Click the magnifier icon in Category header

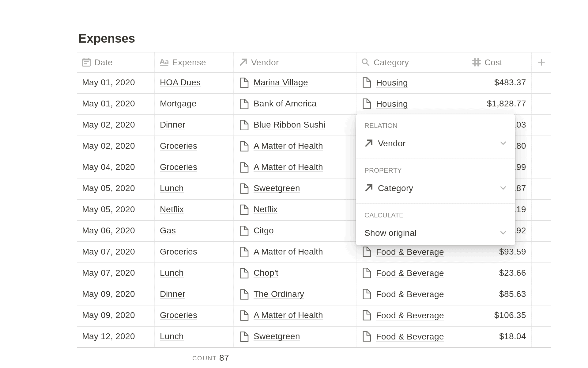[365, 63]
